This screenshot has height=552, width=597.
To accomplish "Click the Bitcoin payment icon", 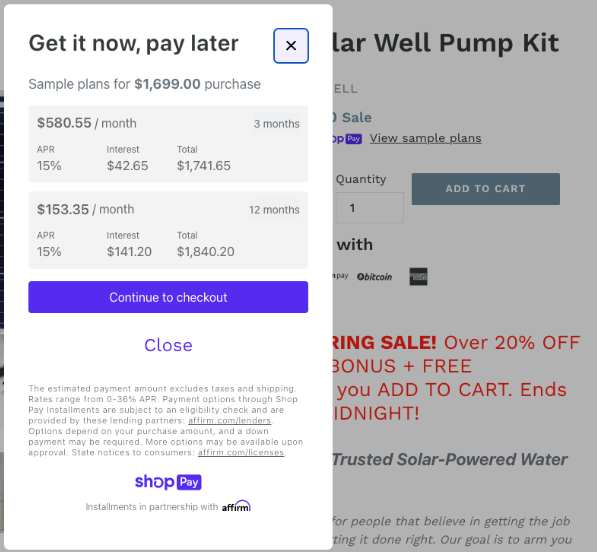I will coord(374,277).
